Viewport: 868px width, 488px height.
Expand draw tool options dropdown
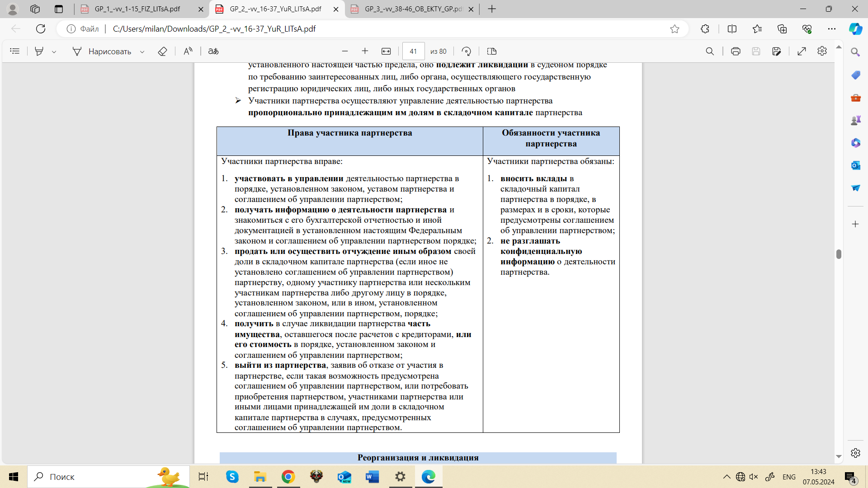142,52
